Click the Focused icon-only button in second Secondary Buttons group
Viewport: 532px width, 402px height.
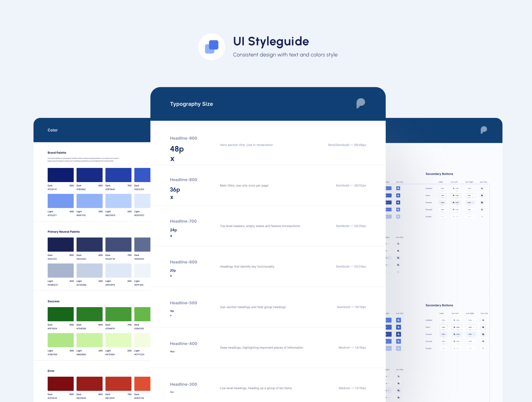point(483,341)
